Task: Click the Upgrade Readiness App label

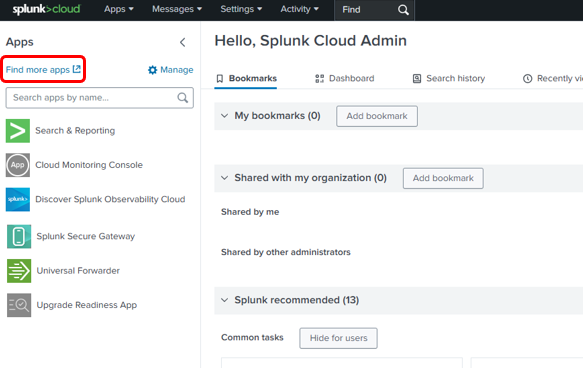Action: click(x=87, y=305)
